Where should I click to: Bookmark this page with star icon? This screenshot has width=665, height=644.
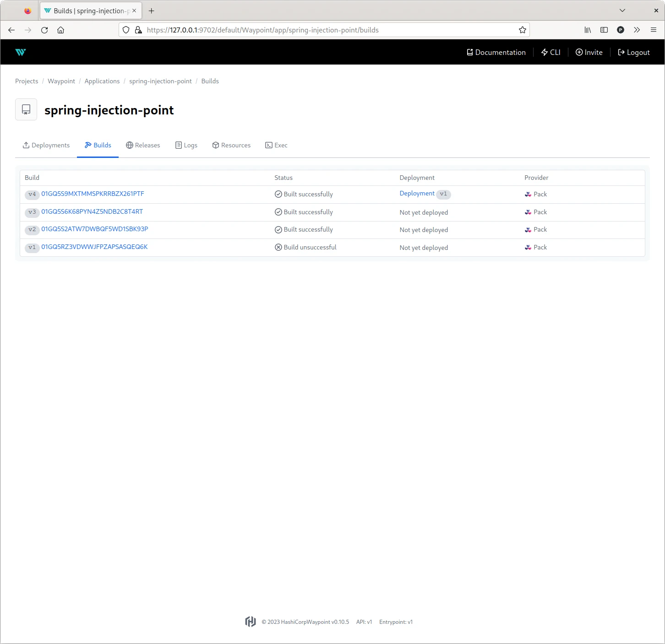point(522,30)
